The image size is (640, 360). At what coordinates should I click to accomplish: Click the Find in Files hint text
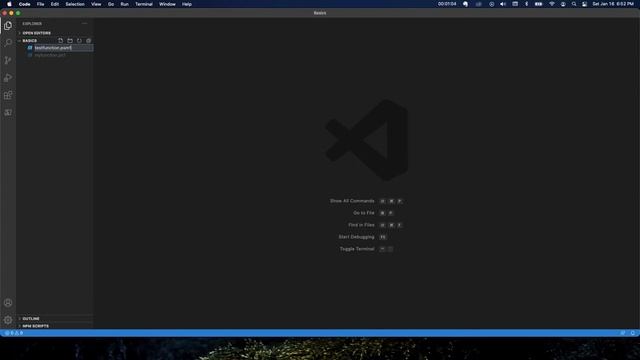(x=361, y=225)
